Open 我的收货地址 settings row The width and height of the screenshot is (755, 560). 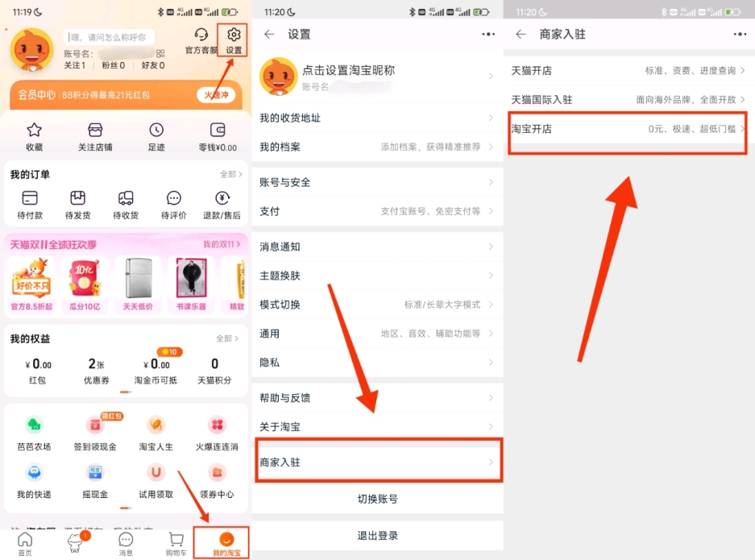(x=377, y=118)
